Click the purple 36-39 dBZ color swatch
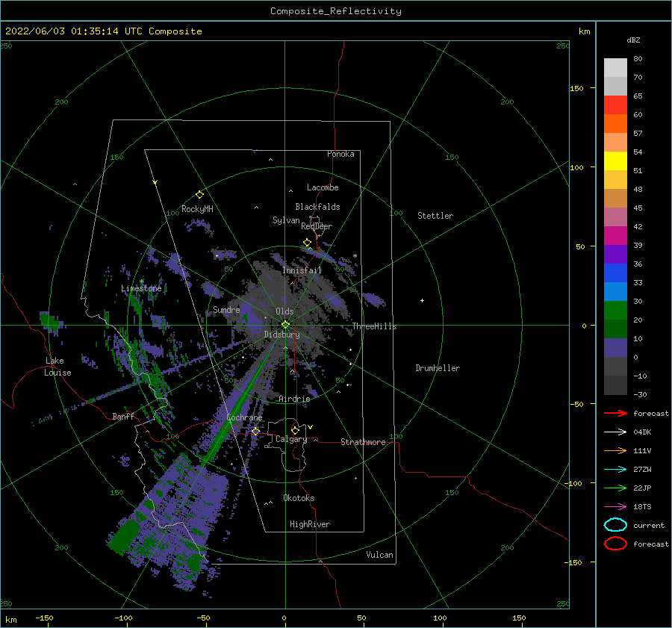The image size is (672, 628). [615, 254]
